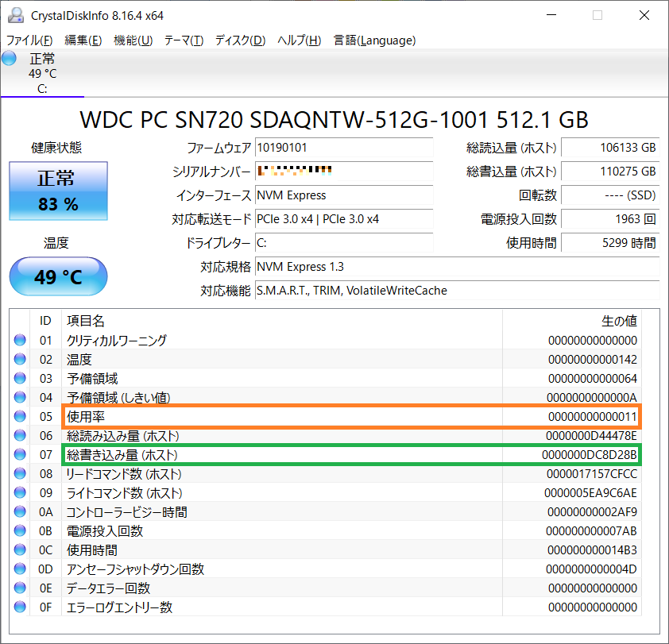
Task: Click the 対応規格 field showing NVM Express 1.3
Action: point(458,267)
